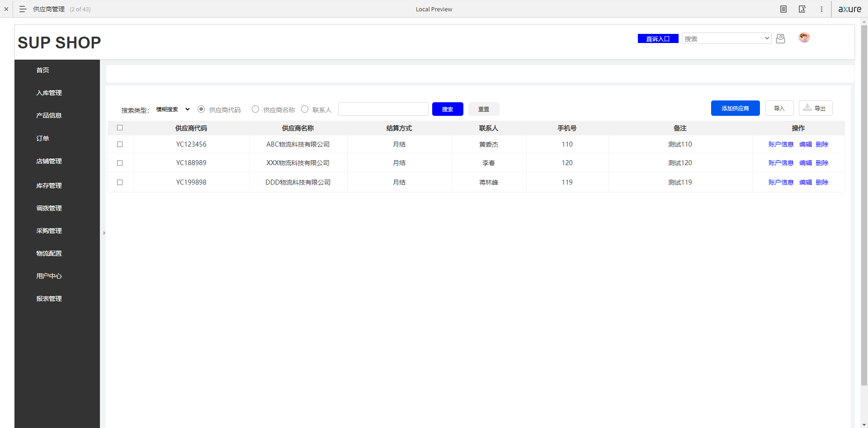Click the 手机号 column header

point(567,128)
